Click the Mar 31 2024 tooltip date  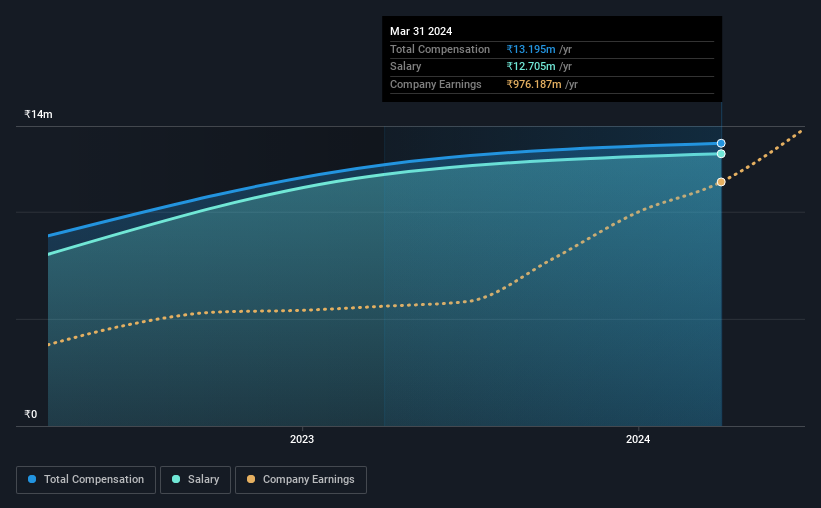tap(421, 31)
